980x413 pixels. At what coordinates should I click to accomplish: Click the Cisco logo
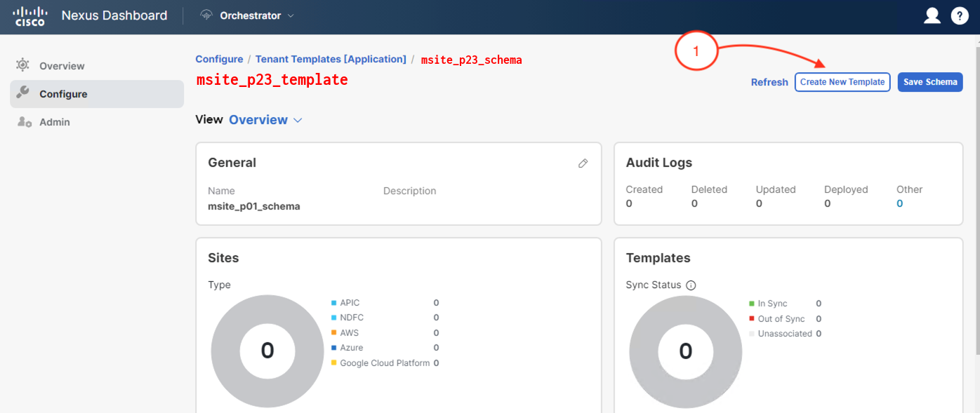click(30, 15)
